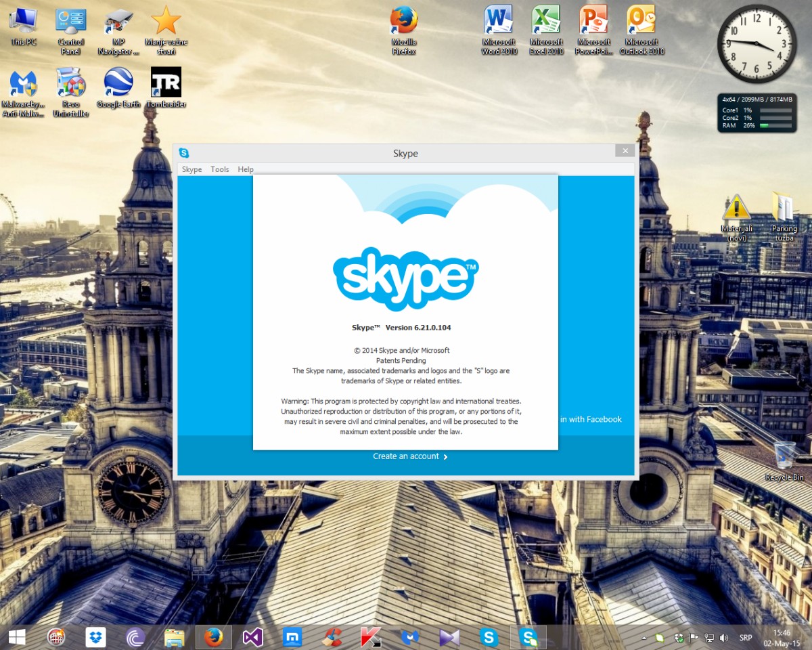Open the Skype menu in Skype window

(191, 169)
